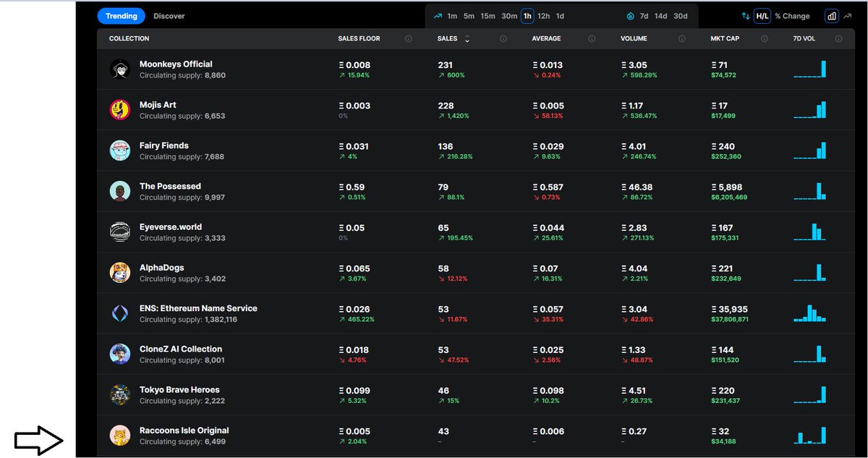
Task: Click the info icon beside AVERAGE
Action: pyautogui.click(x=592, y=39)
